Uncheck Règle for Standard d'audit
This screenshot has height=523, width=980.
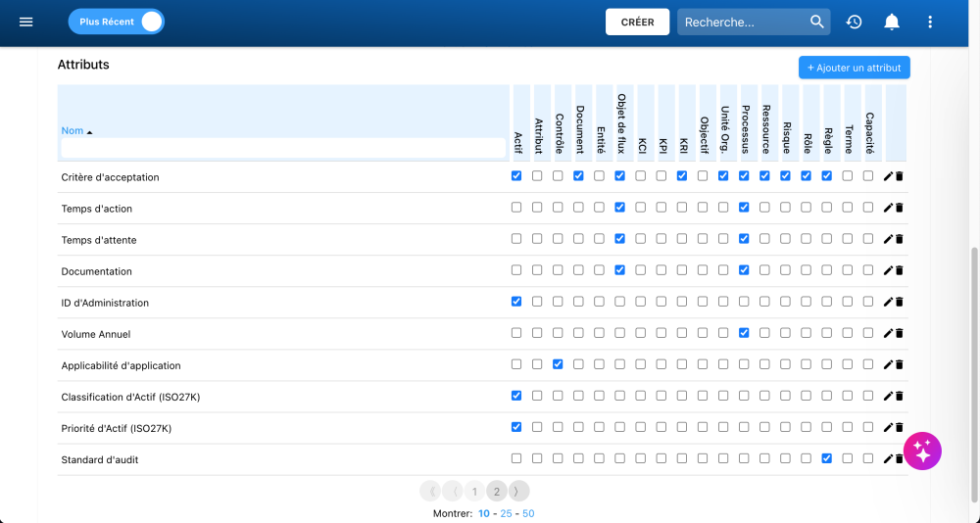[x=827, y=458]
